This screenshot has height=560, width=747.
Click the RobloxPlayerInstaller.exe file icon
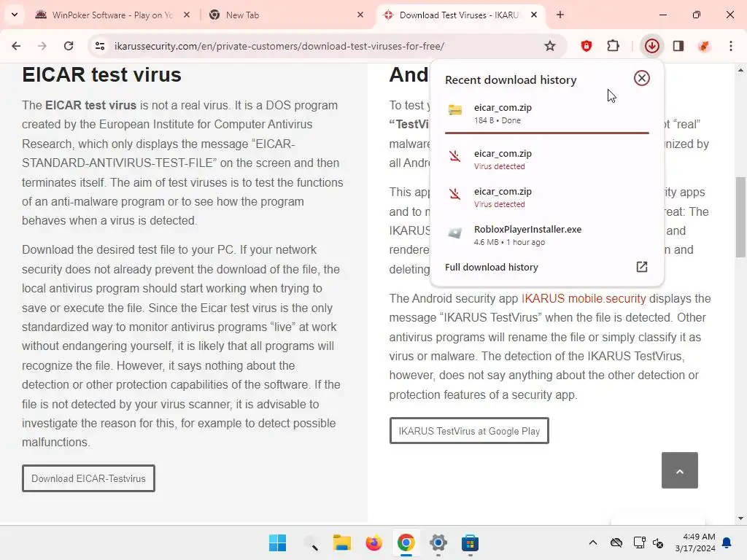click(x=455, y=233)
